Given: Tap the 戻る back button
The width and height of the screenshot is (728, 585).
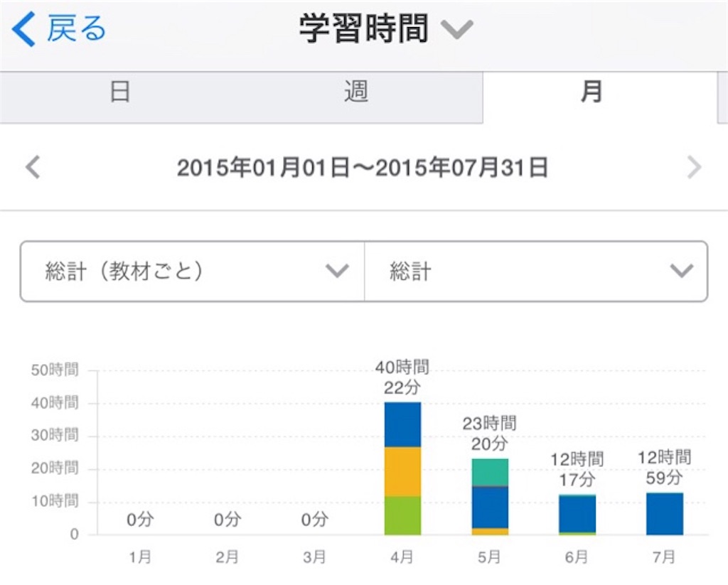Looking at the screenshot, I should [x=59, y=28].
